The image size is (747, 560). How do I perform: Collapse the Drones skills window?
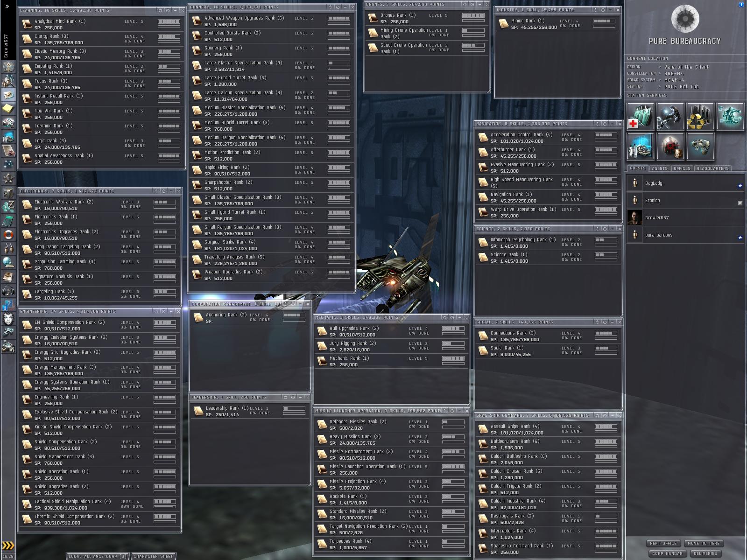click(480, 4)
